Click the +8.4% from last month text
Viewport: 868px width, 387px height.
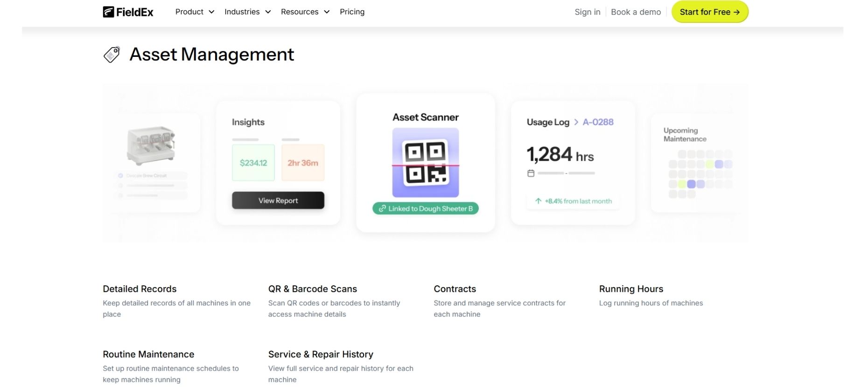point(578,201)
